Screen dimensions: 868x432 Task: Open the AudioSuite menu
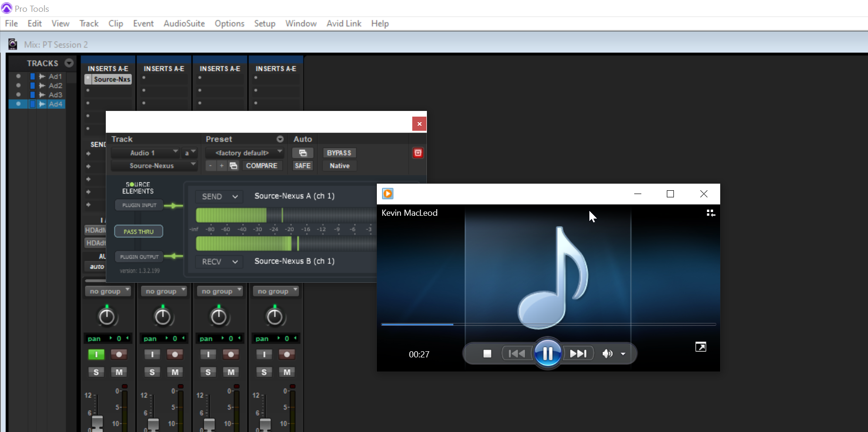[x=184, y=24]
